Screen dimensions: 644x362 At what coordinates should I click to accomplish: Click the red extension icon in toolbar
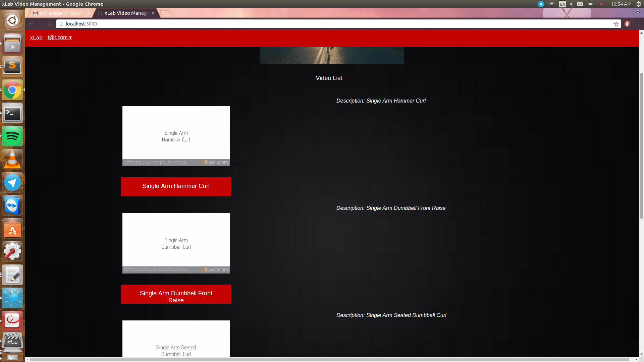click(x=627, y=24)
